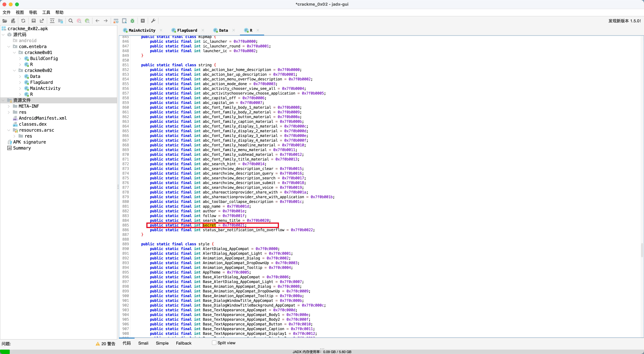Click the open file folder icon
The width and height of the screenshot is (644, 354).
click(5, 21)
